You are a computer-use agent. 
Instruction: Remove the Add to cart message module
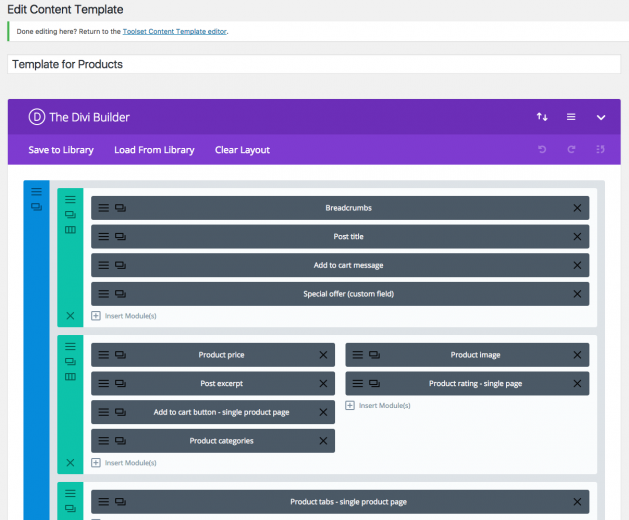point(577,265)
